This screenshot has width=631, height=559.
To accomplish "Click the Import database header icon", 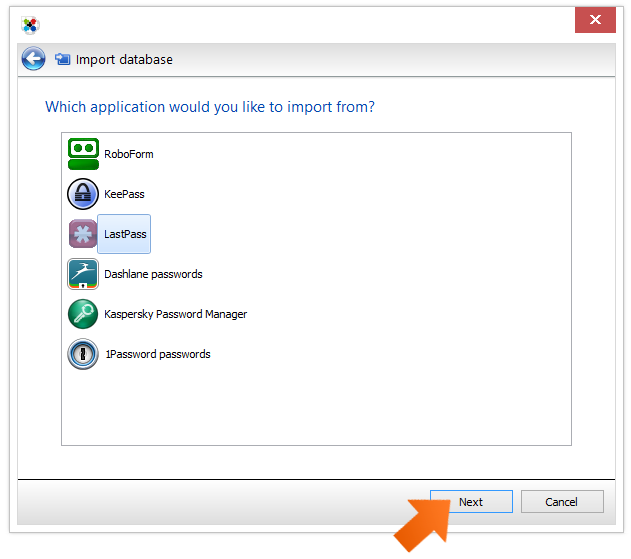I will pos(62,59).
